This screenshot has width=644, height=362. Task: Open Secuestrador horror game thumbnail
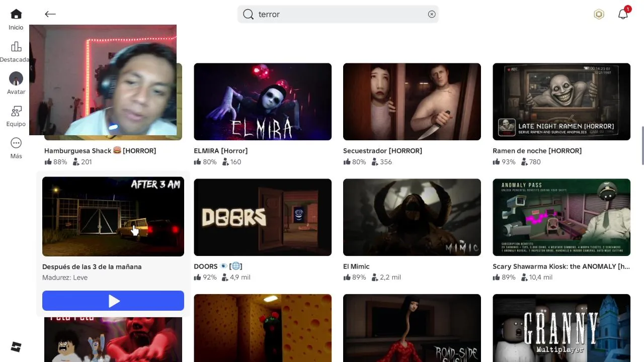412,102
